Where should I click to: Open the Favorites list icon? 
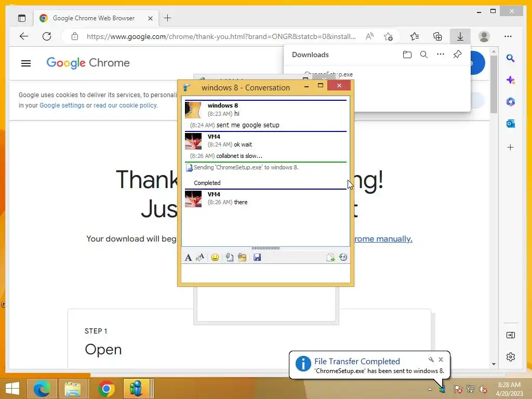[414, 36]
